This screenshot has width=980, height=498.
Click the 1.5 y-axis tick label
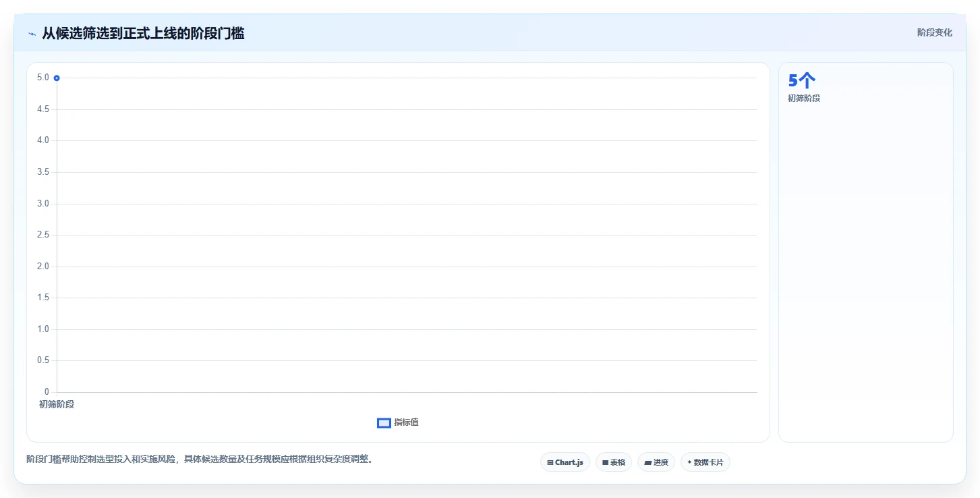point(43,298)
